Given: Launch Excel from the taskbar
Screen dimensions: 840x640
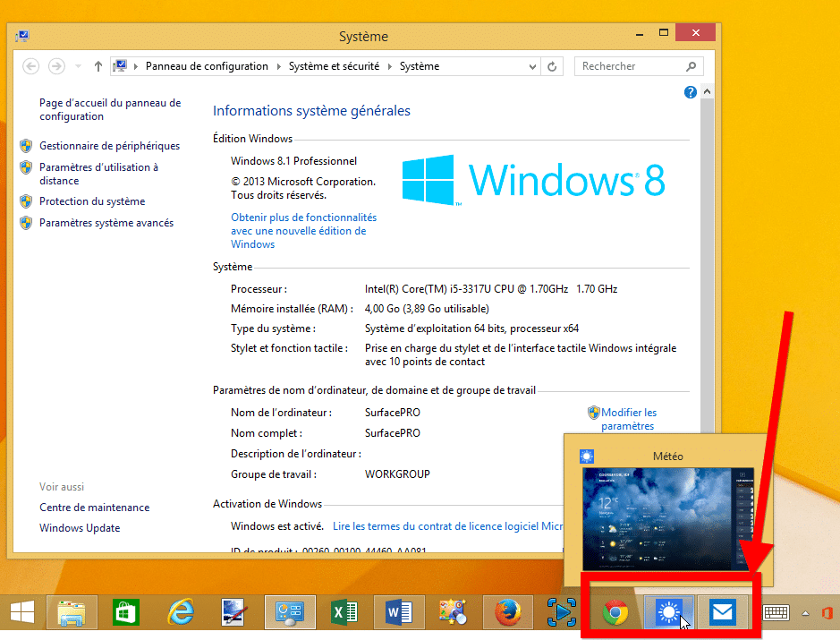Looking at the screenshot, I should coord(344,611).
